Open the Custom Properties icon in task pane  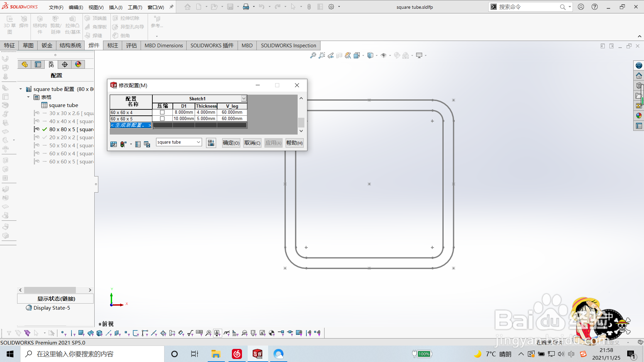[639, 126]
